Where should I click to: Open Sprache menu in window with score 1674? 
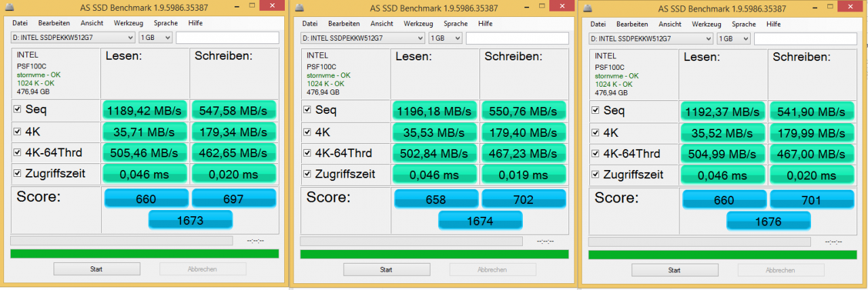point(455,23)
